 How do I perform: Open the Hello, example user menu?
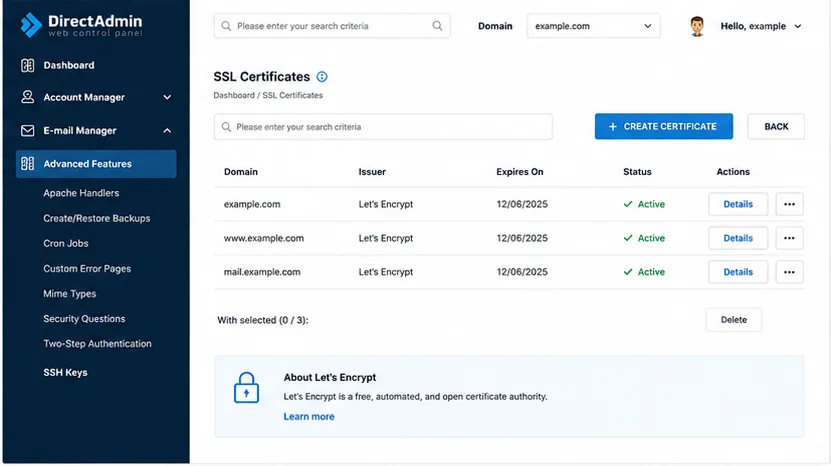761,26
